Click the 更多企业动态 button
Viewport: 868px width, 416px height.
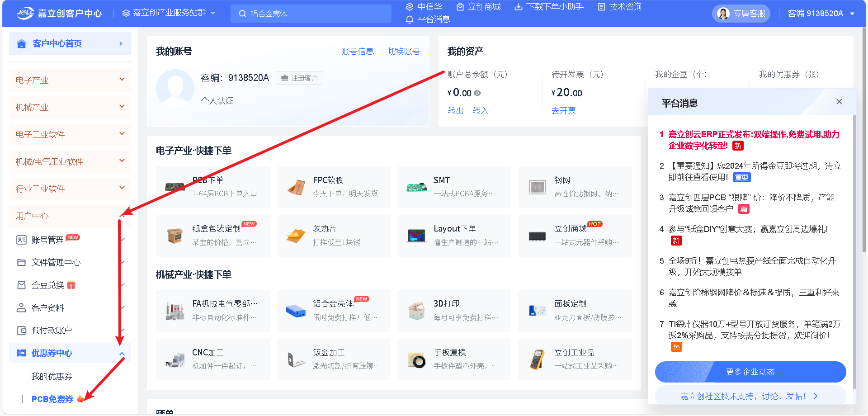[x=750, y=372]
